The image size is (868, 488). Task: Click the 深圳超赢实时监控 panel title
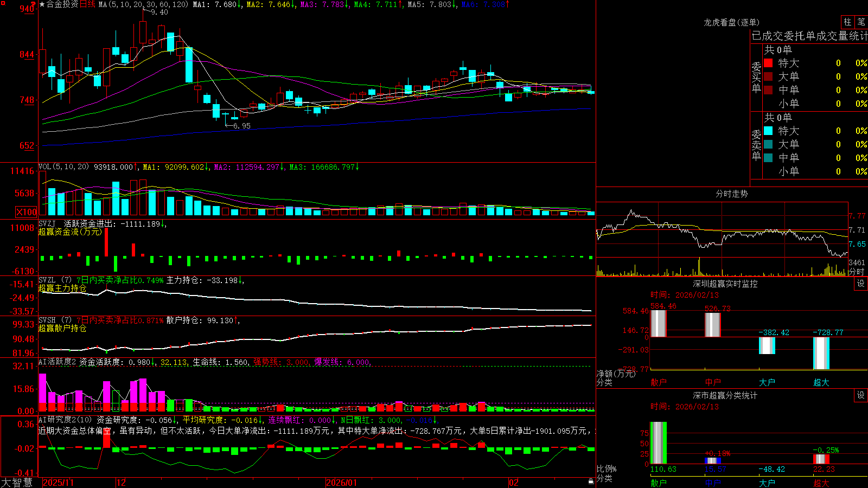725,284
